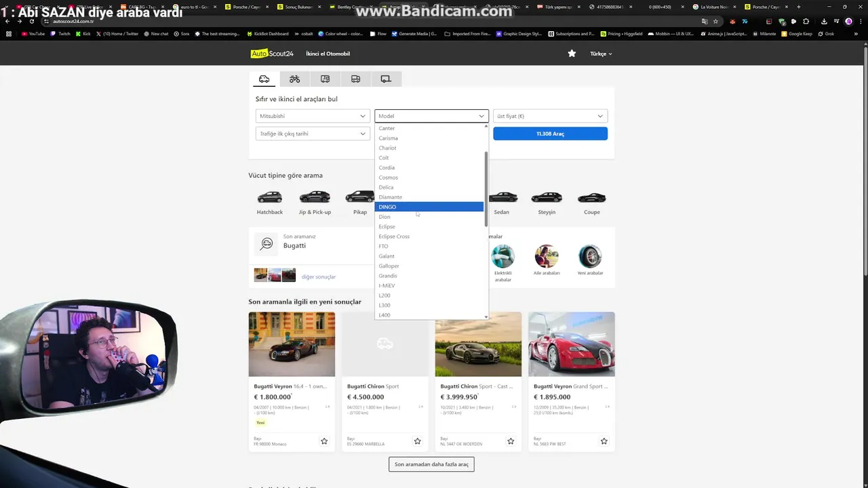
Task: Open the YouTube bookmark
Action: 33,33
